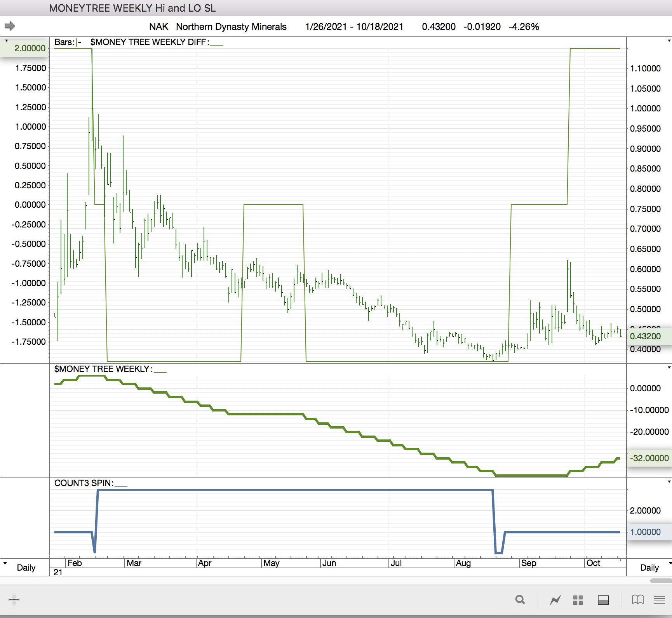
Task: Select the COUNT3 SPIN indicator label
Action: tap(84, 483)
